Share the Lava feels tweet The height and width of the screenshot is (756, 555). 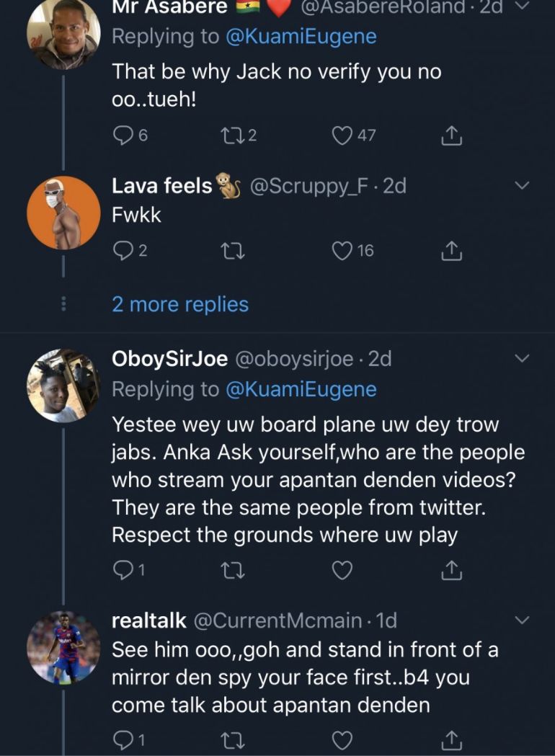450,250
